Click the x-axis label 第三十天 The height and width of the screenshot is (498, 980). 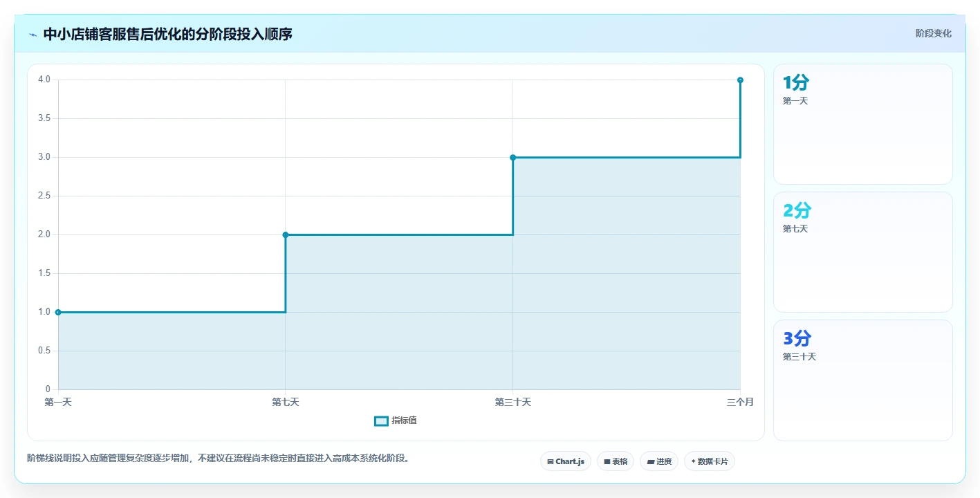[512, 402]
